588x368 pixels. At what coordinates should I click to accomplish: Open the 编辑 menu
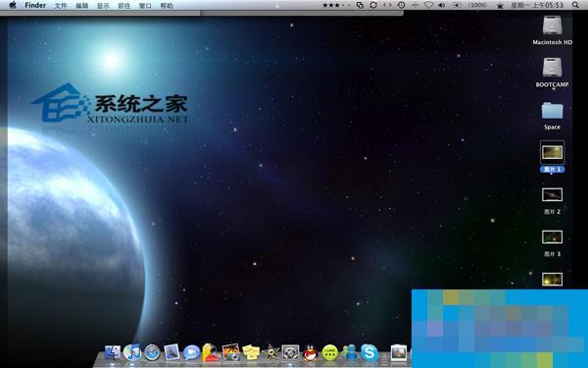(81, 6)
